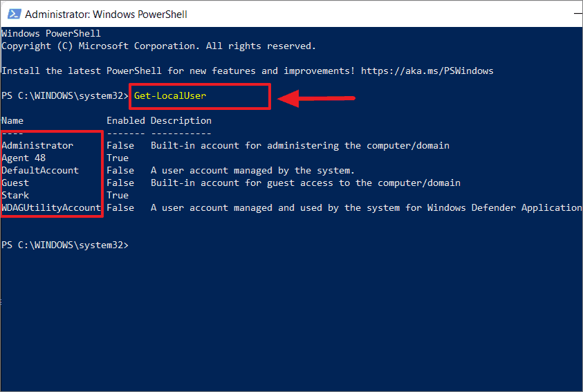Screen dimensions: 583x392
Task: Select the Stark user name
Action: pyautogui.click(x=15, y=196)
